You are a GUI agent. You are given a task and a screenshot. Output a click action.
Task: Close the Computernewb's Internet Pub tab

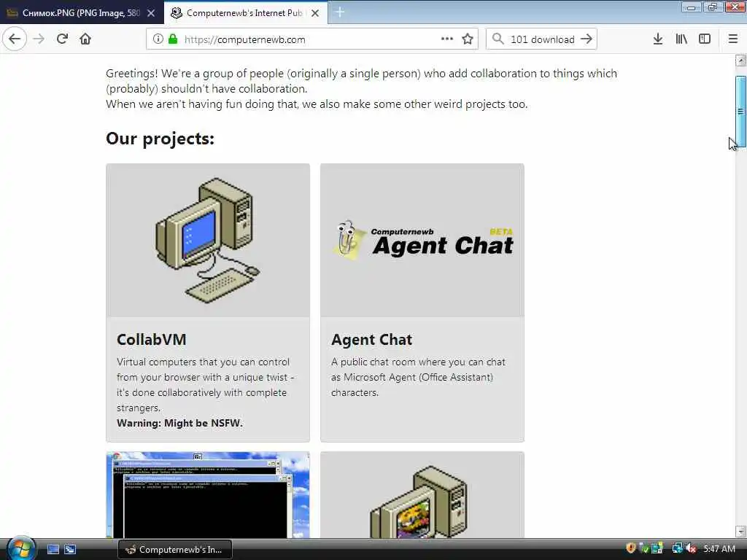pos(315,13)
